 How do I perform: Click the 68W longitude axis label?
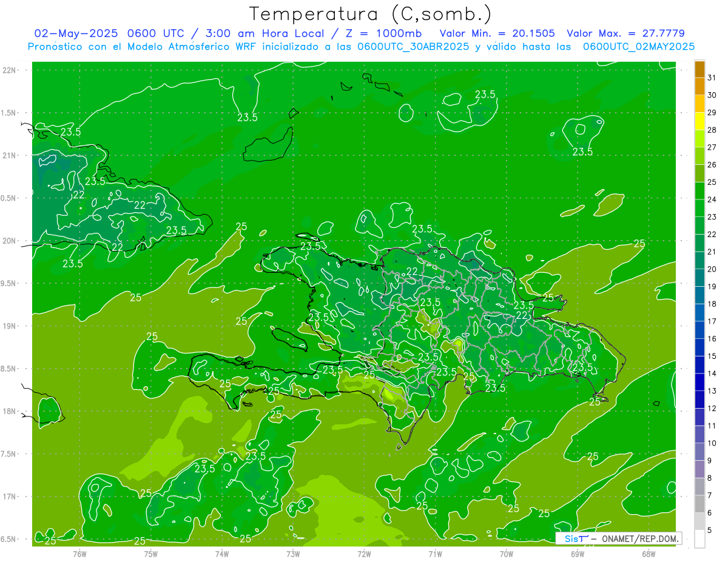pyautogui.click(x=649, y=554)
